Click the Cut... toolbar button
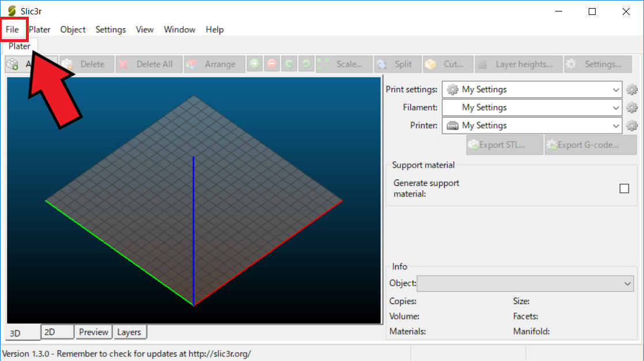This screenshot has height=361, width=644. (x=448, y=64)
